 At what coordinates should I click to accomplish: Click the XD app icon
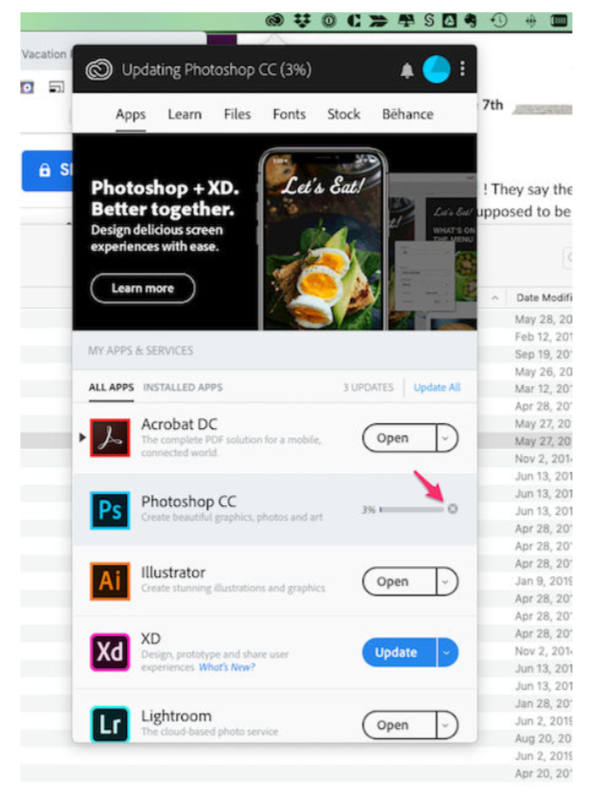(x=110, y=652)
